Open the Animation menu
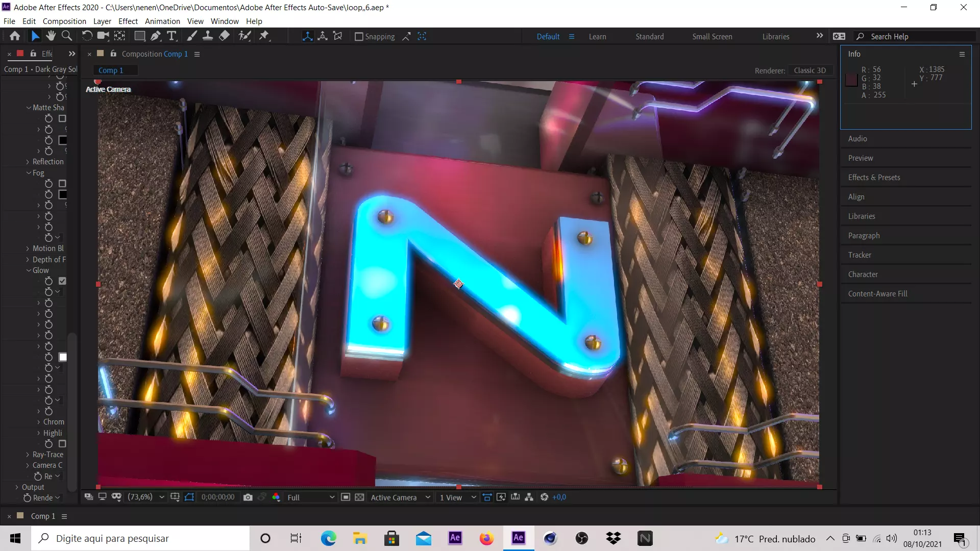 click(162, 21)
